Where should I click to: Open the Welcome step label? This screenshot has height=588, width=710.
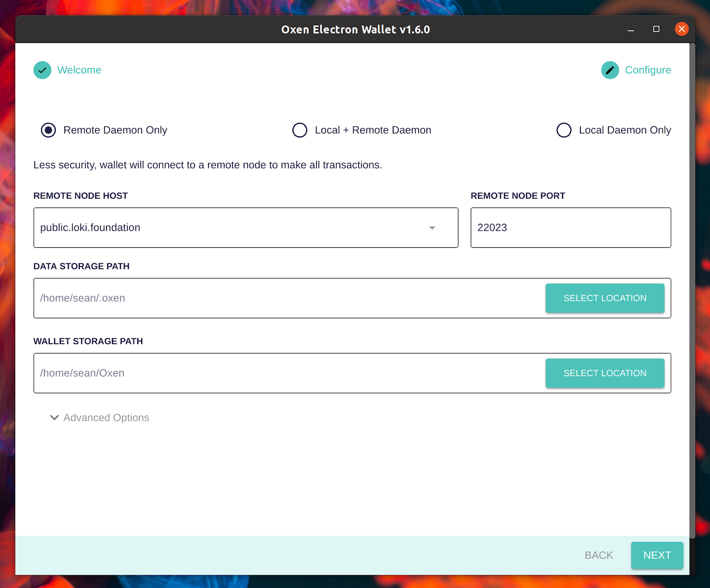coord(79,70)
